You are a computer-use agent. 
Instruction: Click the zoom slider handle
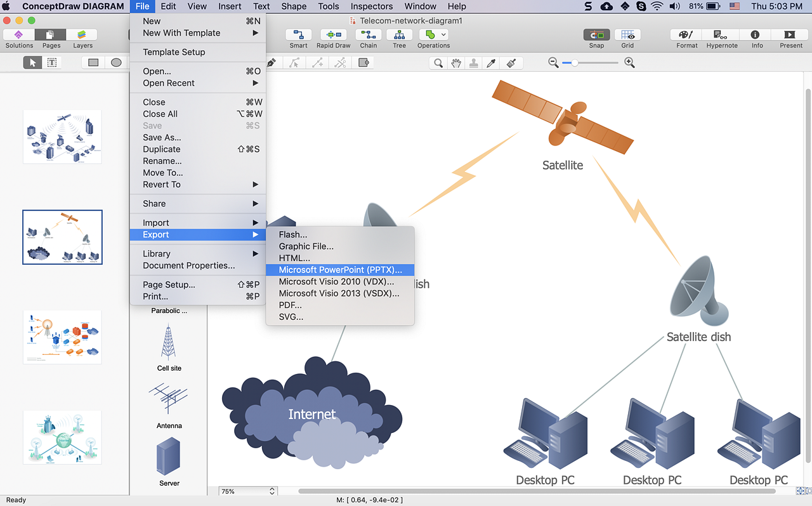[x=575, y=63]
